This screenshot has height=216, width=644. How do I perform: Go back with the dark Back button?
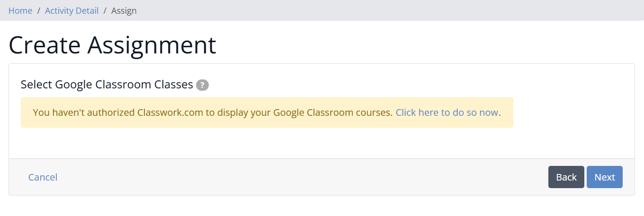pyautogui.click(x=566, y=177)
